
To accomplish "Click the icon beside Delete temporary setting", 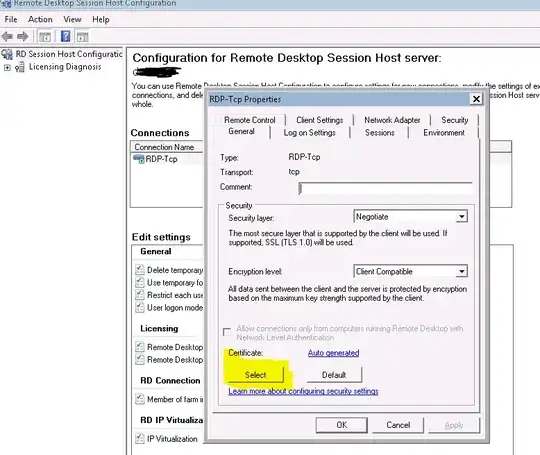I will tap(140, 270).
